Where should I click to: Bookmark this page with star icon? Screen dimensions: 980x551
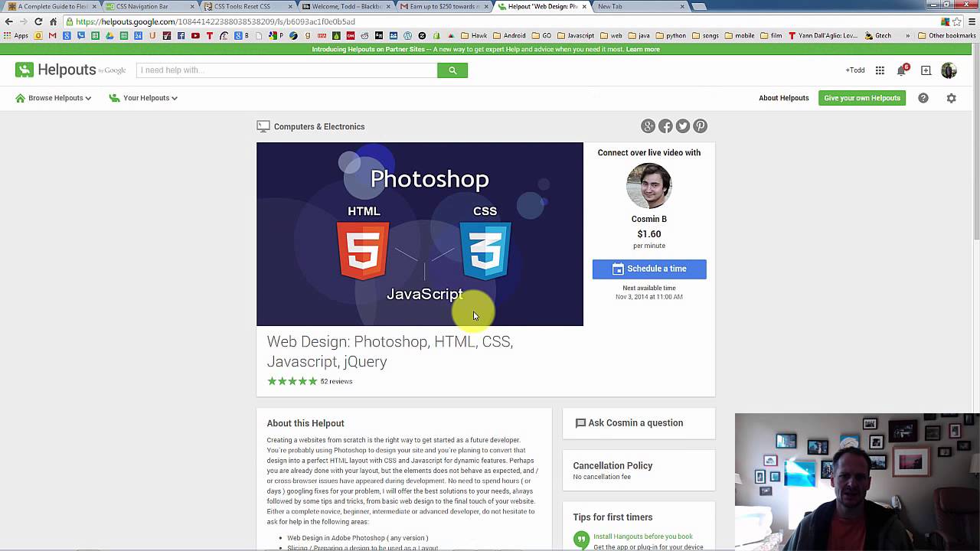coord(957,21)
